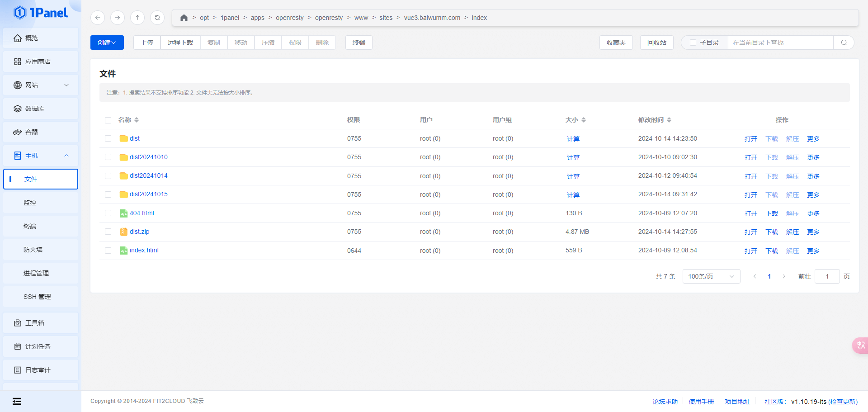Refresh the file list
The height and width of the screenshot is (412, 868).
[x=157, y=18]
